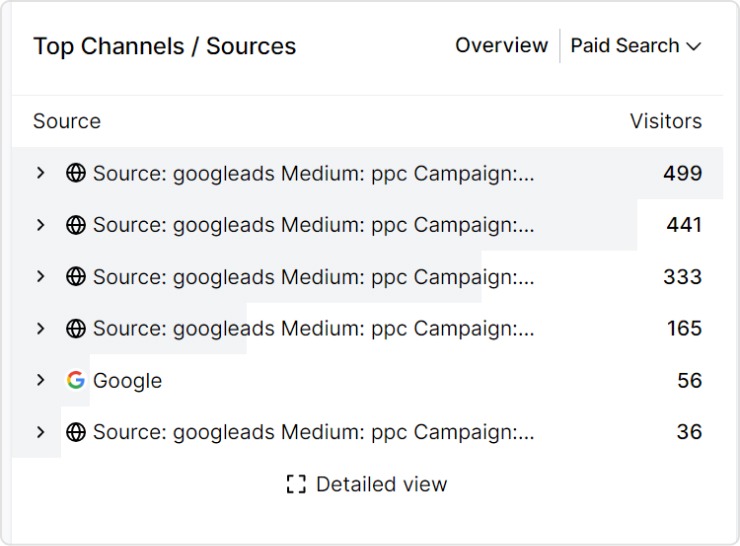Click the Source column header
740x546 pixels.
[67, 122]
